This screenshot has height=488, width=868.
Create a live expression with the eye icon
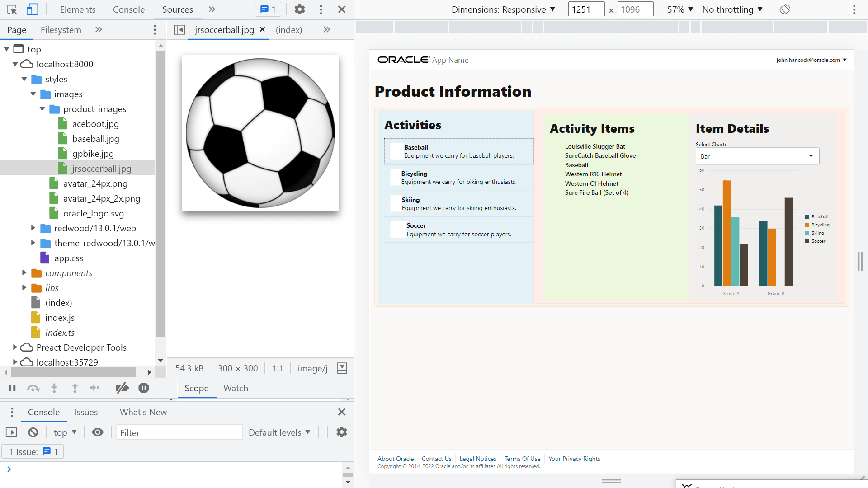coord(98,432)
